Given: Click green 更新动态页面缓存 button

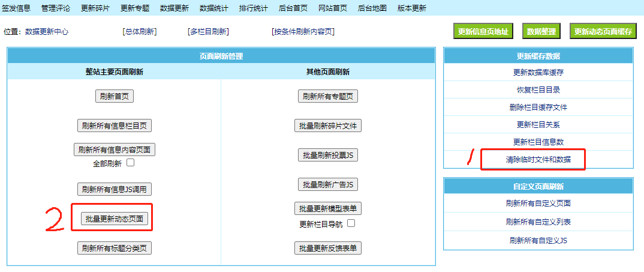Looking at the screenshot, I should tap(603, 32).
